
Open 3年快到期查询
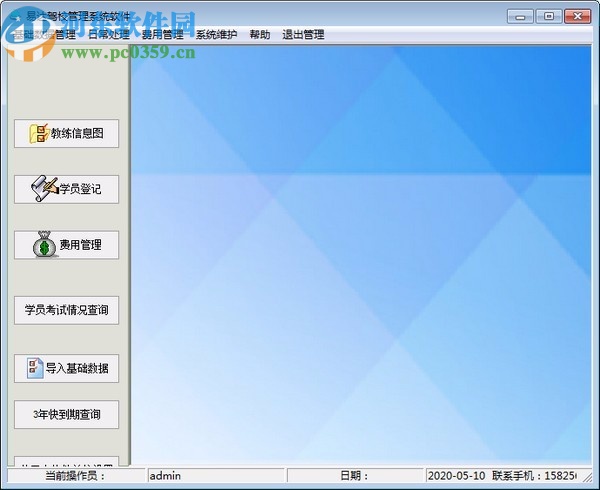pos(67,415)
